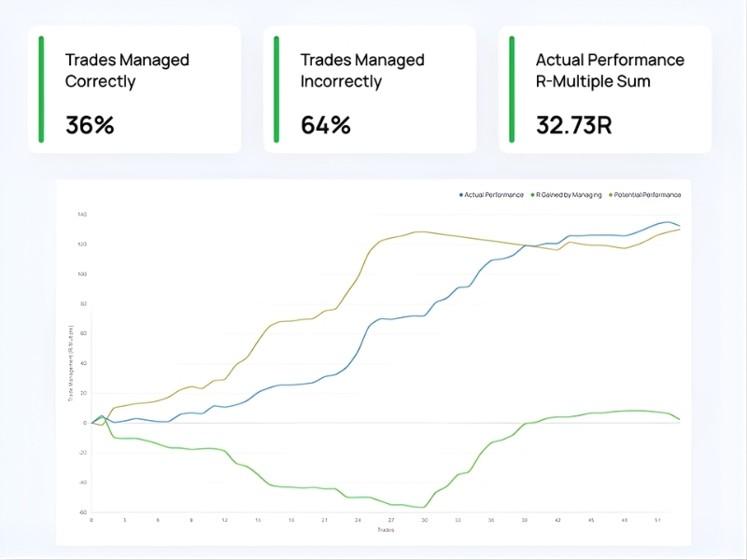Click the Trade Management y-axis title
Viewport: 747px width, 560px height.
click(x=70, y=364)
